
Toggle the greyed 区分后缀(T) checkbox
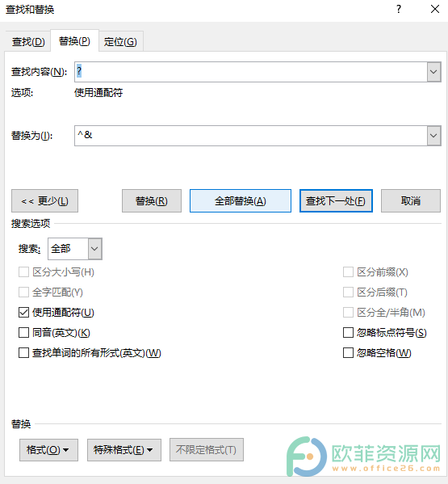coord(348,293)
